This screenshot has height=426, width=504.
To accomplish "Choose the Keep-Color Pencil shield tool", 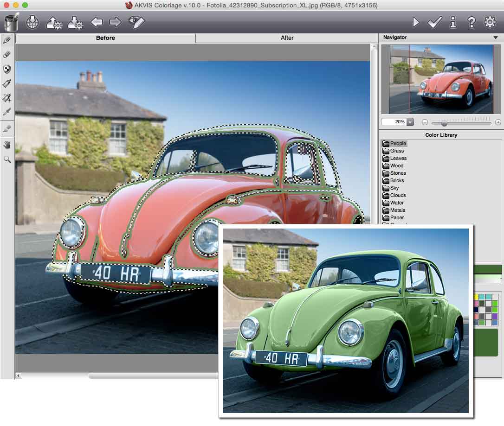I will (x=7, y=69).
